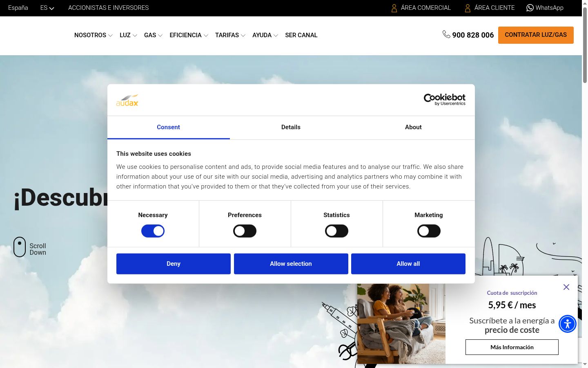
Task: Open the ÁREA CLIENTE link
Action: coord(494,8)
